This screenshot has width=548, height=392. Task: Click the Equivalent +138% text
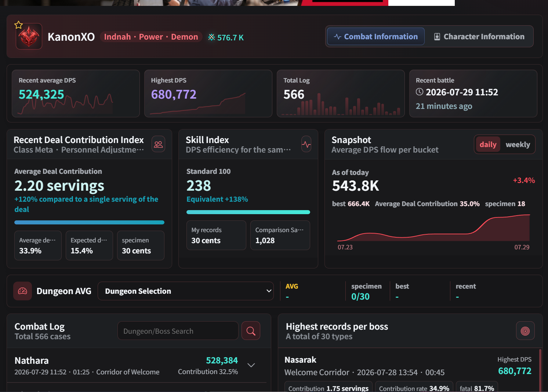[217, 199]
